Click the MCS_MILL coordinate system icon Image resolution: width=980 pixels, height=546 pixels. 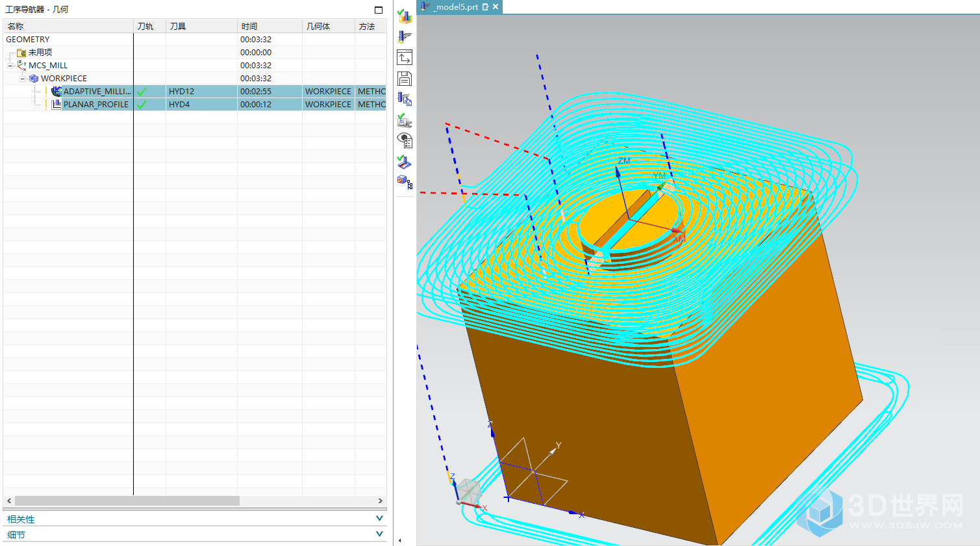point(22,65)
